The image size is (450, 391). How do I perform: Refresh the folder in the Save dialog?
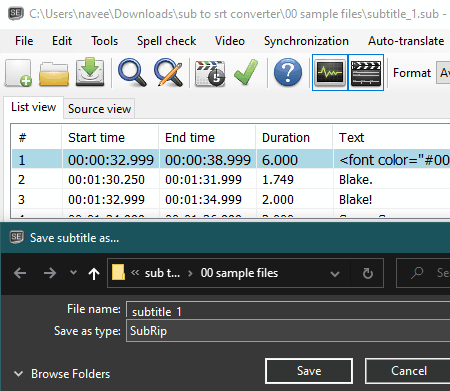pyautogui.click(x=368, y=273)
